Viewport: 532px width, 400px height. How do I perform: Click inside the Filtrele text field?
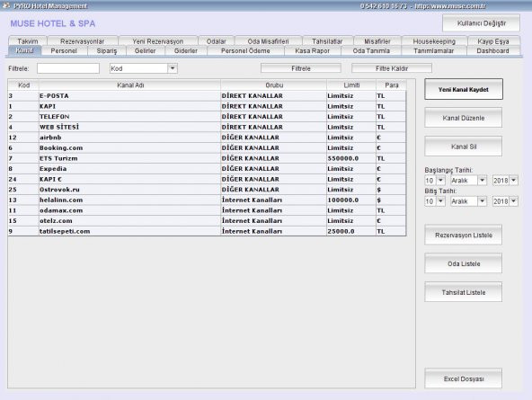coord(68,68)
